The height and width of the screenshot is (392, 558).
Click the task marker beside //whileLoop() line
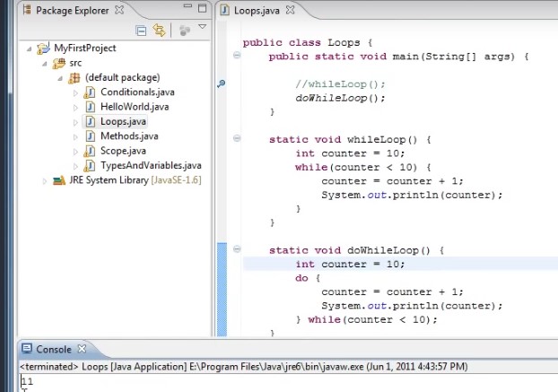tap(222, 83)
